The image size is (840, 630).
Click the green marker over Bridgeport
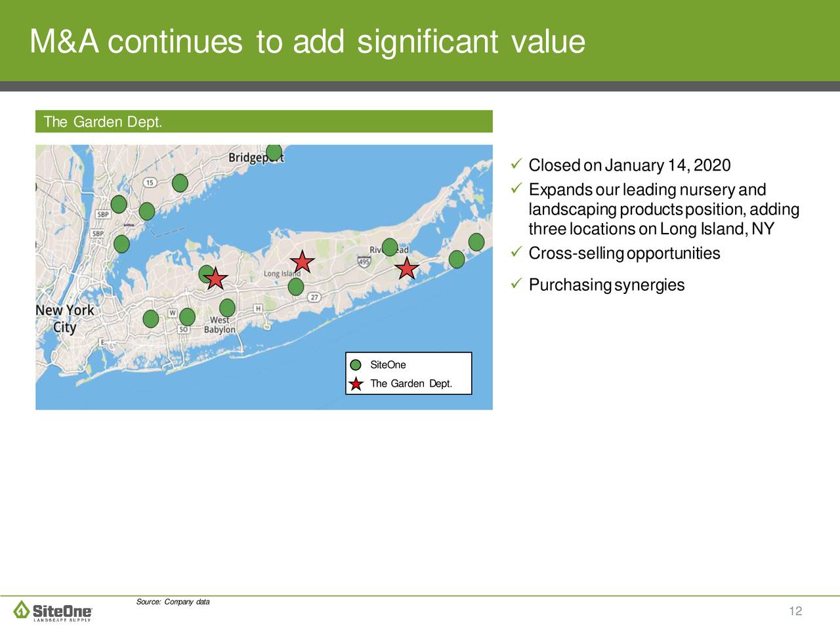coord(274,152)
